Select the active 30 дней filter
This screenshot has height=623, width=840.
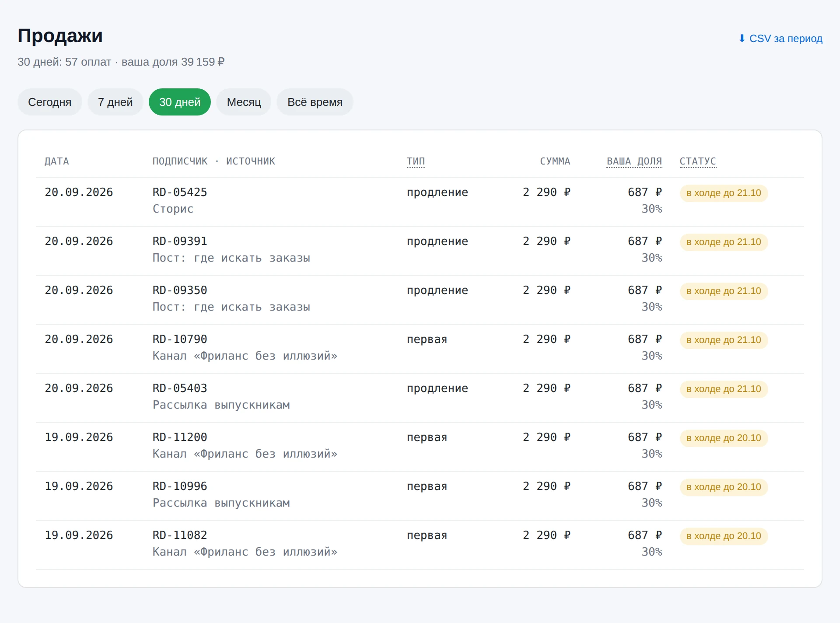[x=180, y=102]
